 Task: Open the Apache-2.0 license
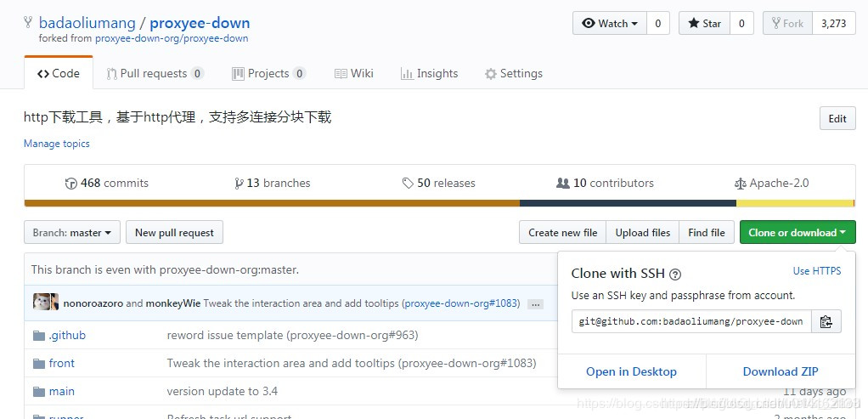[772, 184]
